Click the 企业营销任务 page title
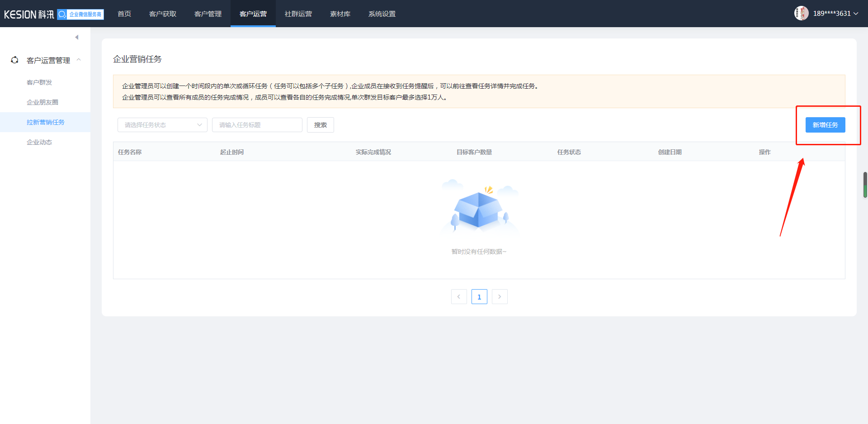The width and height of the screenshot is (868, 424). point(137,59)
